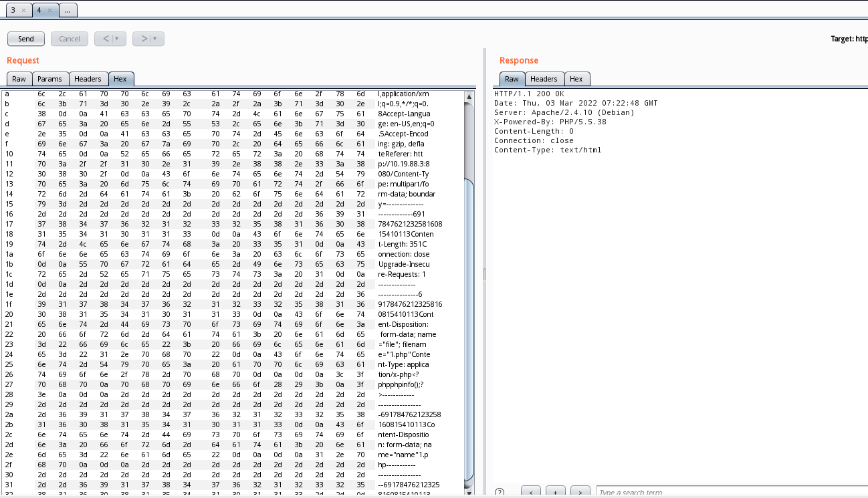Click ASCII cell 'pe: multipart/fo'
This screenshot has width=868, height=498.
click(403, 184)
